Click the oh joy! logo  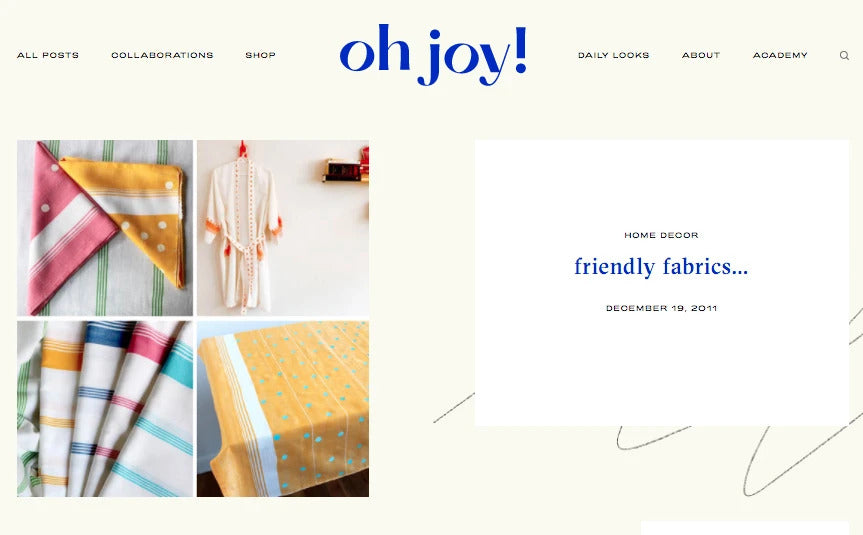[433, 55]
